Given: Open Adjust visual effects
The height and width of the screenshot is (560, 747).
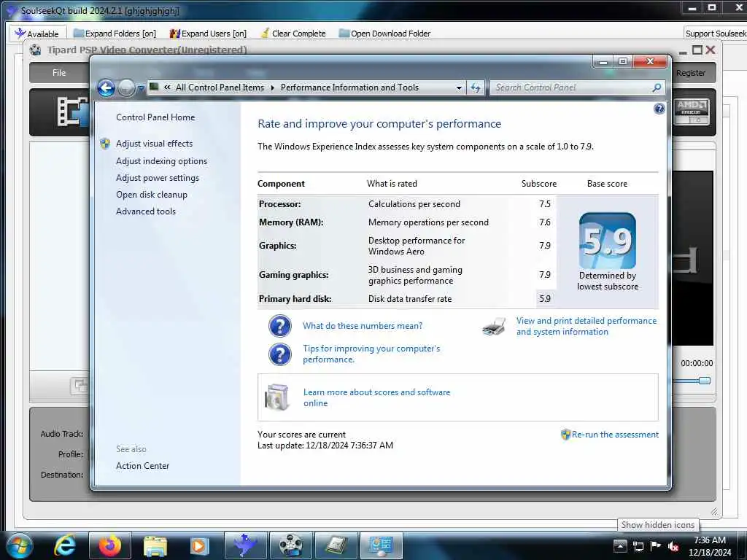Looking at the screenshot, I should tap(155, 144).
